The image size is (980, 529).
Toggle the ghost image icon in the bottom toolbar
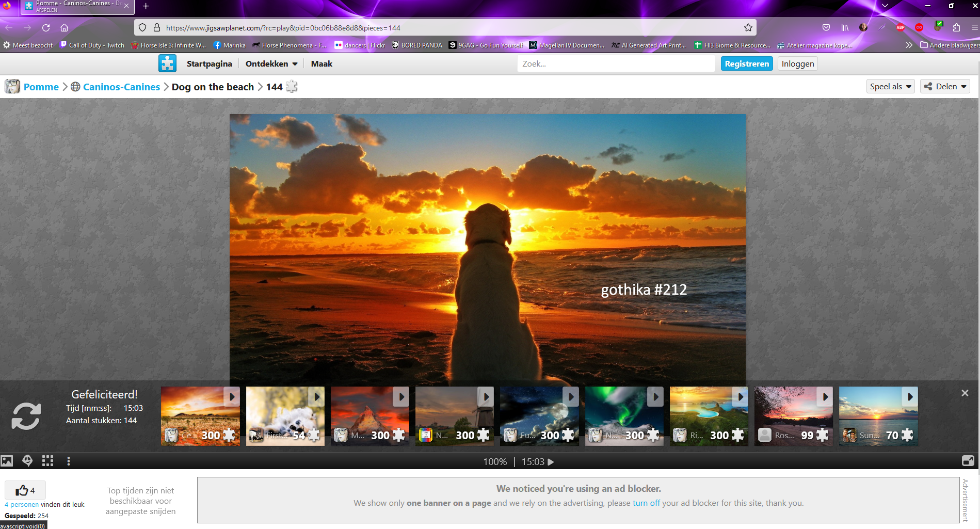[x=27, y=461]
